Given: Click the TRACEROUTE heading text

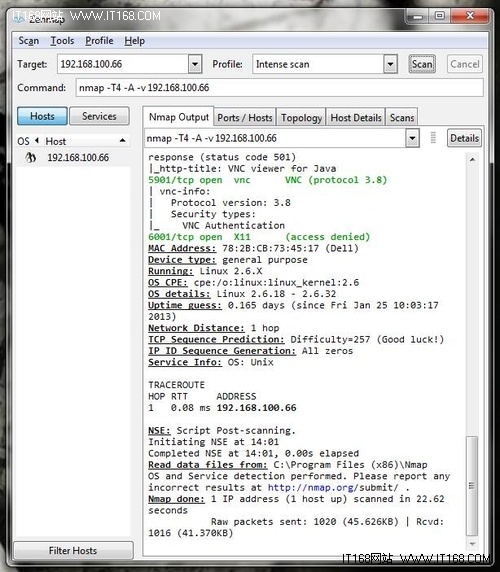Looking at the screenshot, I should pyautogui.click(x=176, y=385).
